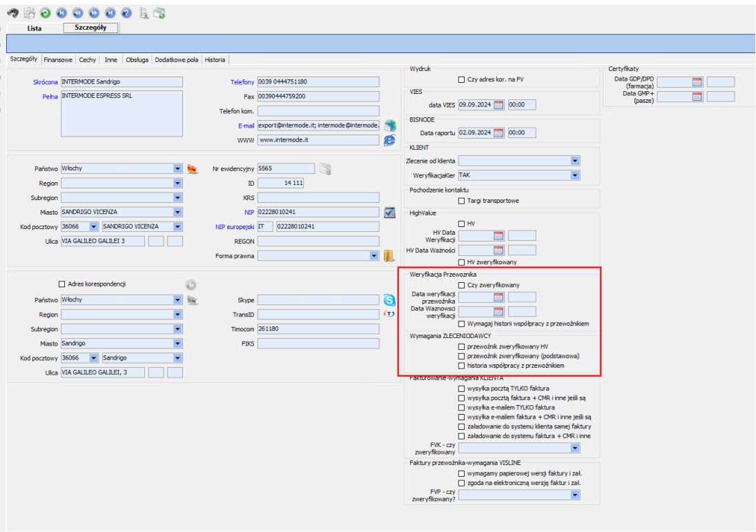Screen dimensions: 756x532
Task: Click the blue 'Telefony' label link
Action: [x=242, y=82]
